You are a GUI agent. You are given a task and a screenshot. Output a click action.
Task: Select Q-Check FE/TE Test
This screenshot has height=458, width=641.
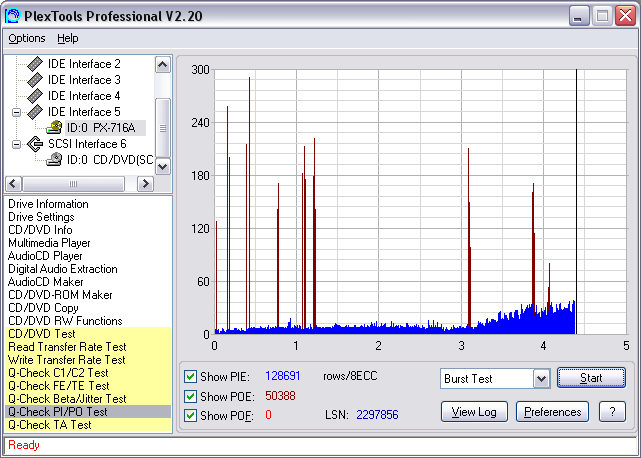(88, 386)
